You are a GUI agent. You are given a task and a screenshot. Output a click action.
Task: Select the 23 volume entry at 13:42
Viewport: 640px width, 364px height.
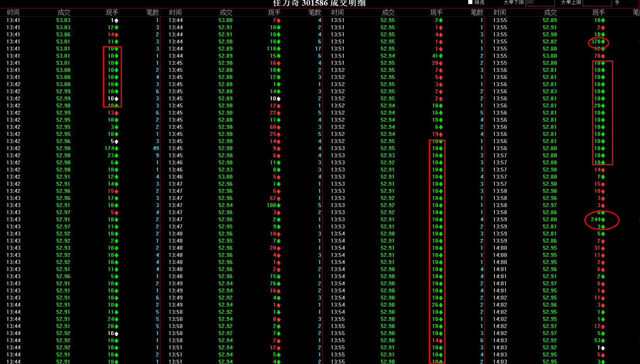[113, 156]
